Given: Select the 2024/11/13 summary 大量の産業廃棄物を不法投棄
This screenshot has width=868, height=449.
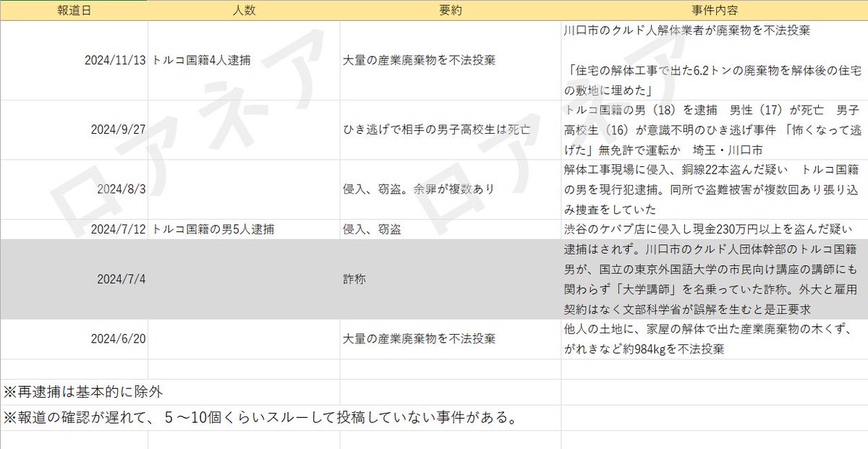Looking at the screenshot, I should pos(451,61).
